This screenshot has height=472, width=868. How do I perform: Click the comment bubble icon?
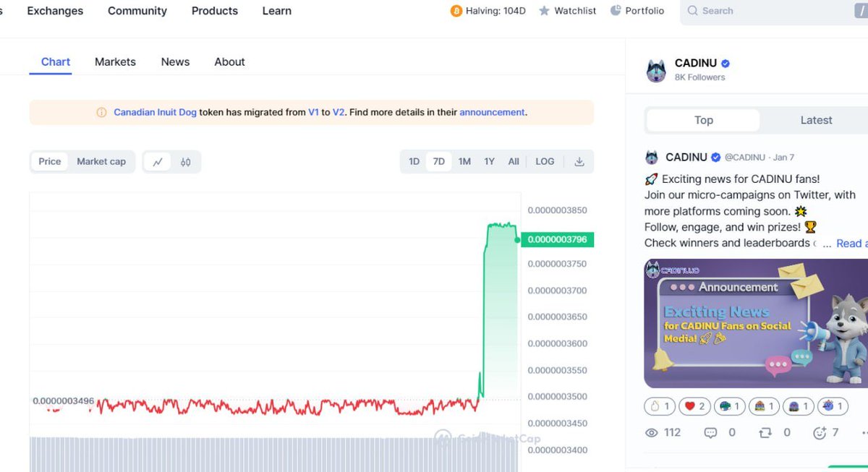coord(710,432)
